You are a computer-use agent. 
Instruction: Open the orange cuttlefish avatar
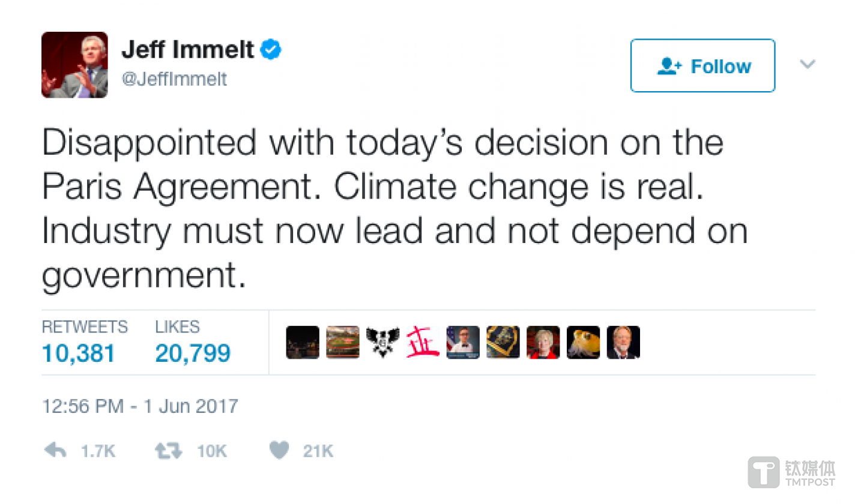pyautogui.click(x=583, y=343)
